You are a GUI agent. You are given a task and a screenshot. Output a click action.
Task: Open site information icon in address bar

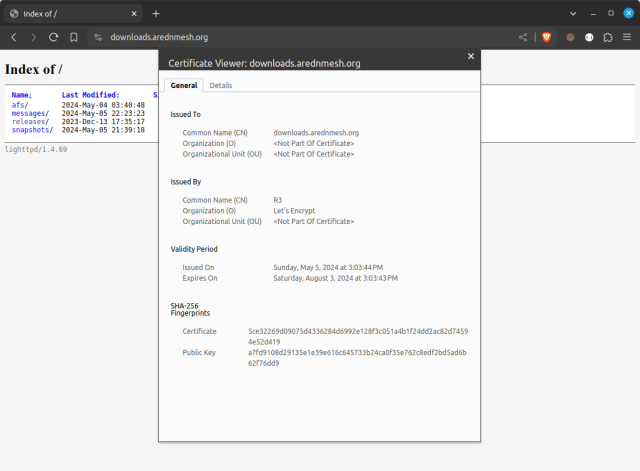[x=98, y=37]
